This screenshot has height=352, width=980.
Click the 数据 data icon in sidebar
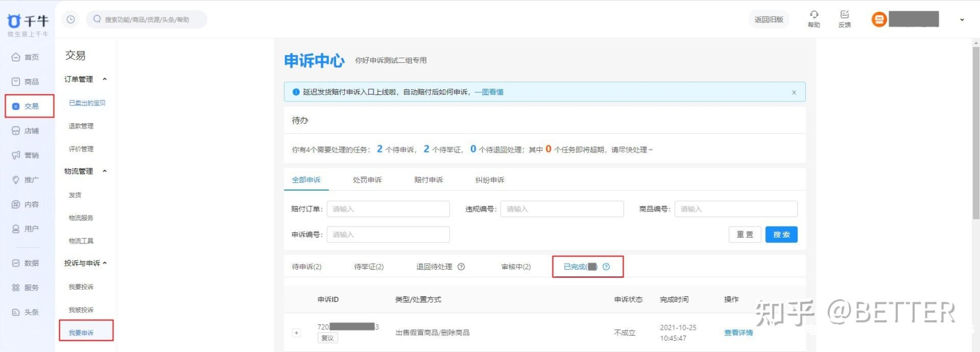[x=16, y=263]
